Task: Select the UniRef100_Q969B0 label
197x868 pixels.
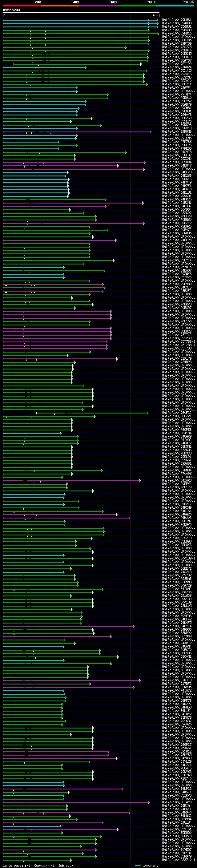Action: click(177, 284)
